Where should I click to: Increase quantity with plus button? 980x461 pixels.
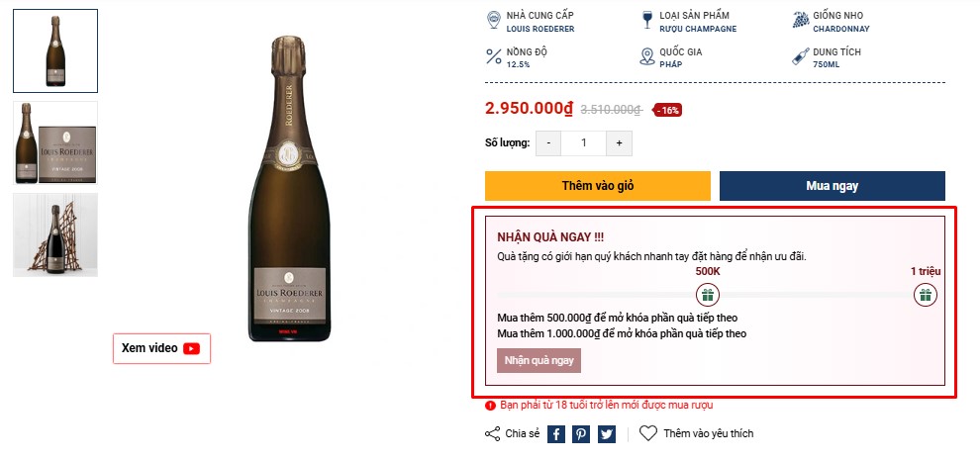pos(619,142)
